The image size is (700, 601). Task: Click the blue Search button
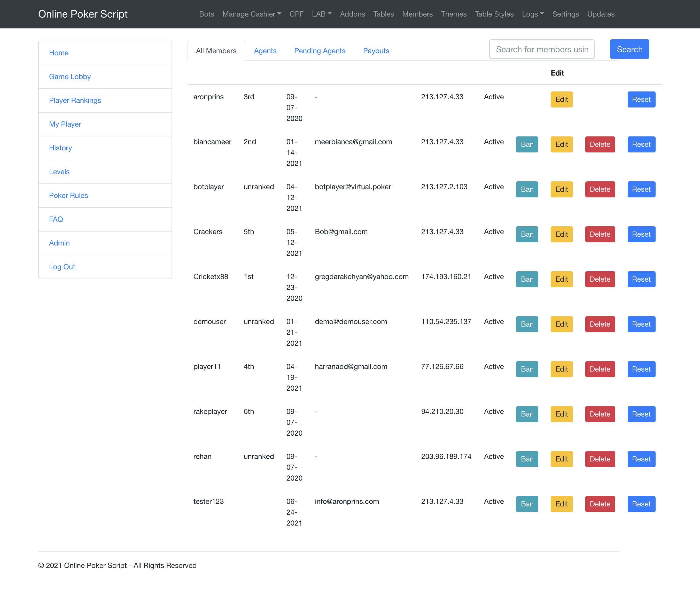[629, 49]
